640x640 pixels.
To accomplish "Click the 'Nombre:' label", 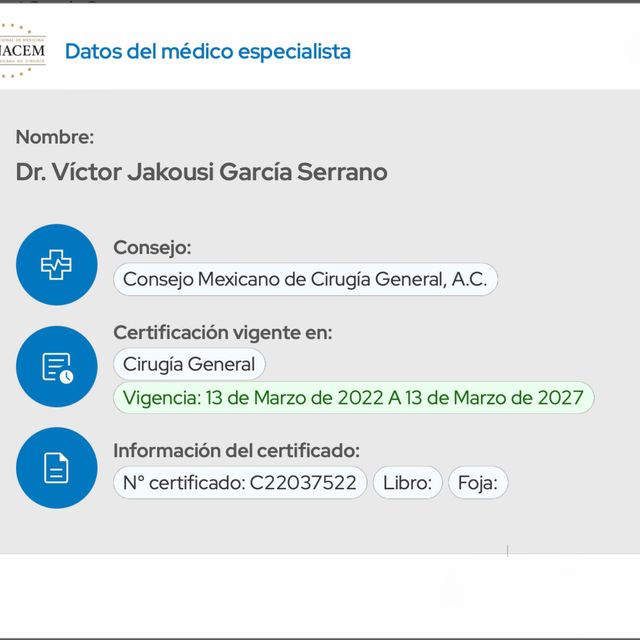I will pos(55,137).
